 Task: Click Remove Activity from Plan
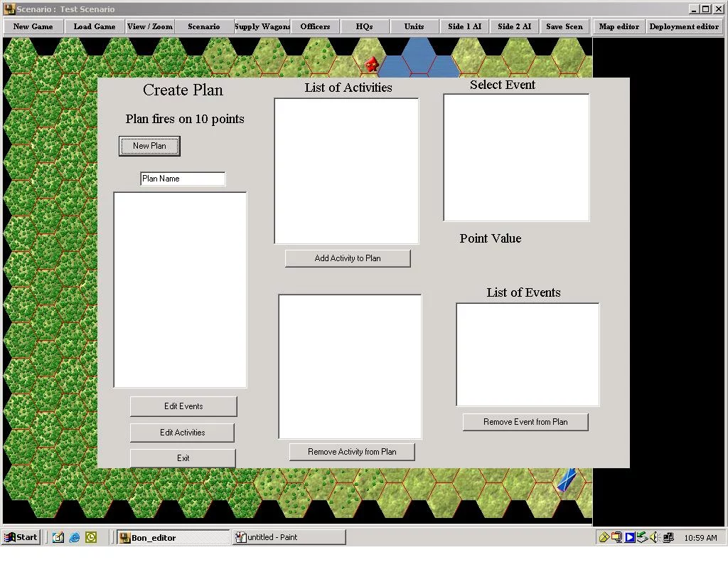[x=352, y=452]
